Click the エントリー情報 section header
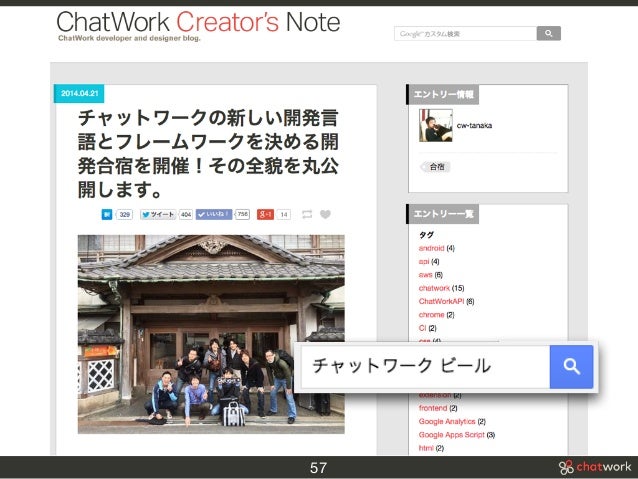638x479 pixels. click(x=443, y=94)
